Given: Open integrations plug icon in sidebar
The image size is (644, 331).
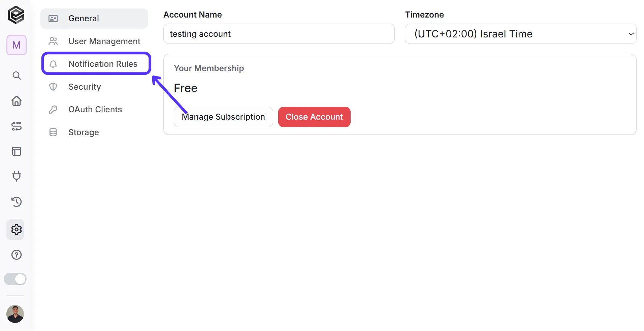Looking at the screenshot, I should 17,176.
